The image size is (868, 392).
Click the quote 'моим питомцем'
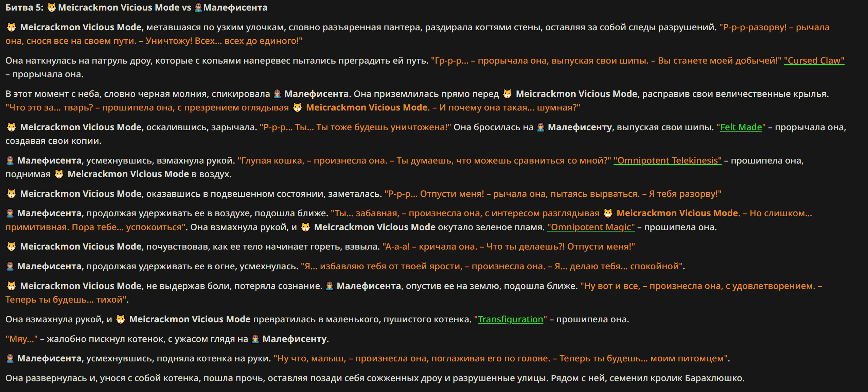click(687, 358)
